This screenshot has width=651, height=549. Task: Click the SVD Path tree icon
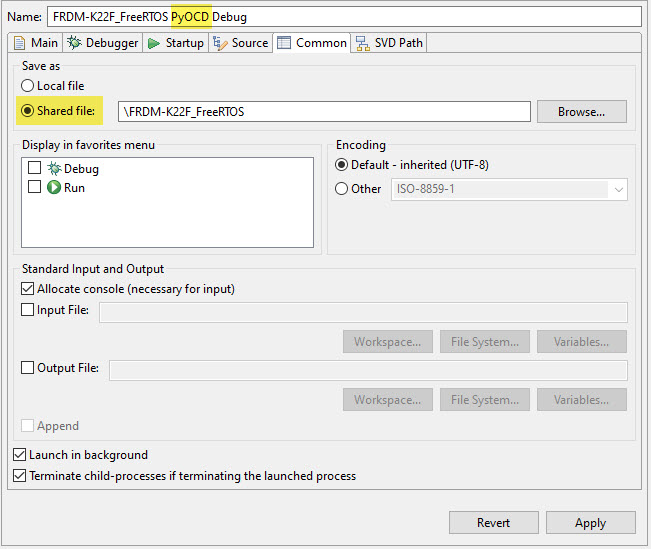[x=362, y=43]
